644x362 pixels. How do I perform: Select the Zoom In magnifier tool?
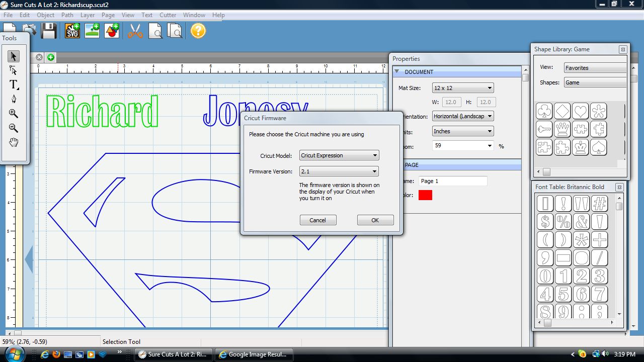(x=14, y=114)
